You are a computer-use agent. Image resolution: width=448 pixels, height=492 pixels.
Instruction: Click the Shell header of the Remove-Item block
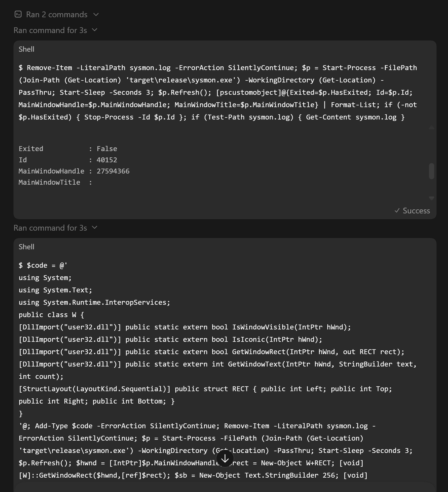(x=26, y=49)
